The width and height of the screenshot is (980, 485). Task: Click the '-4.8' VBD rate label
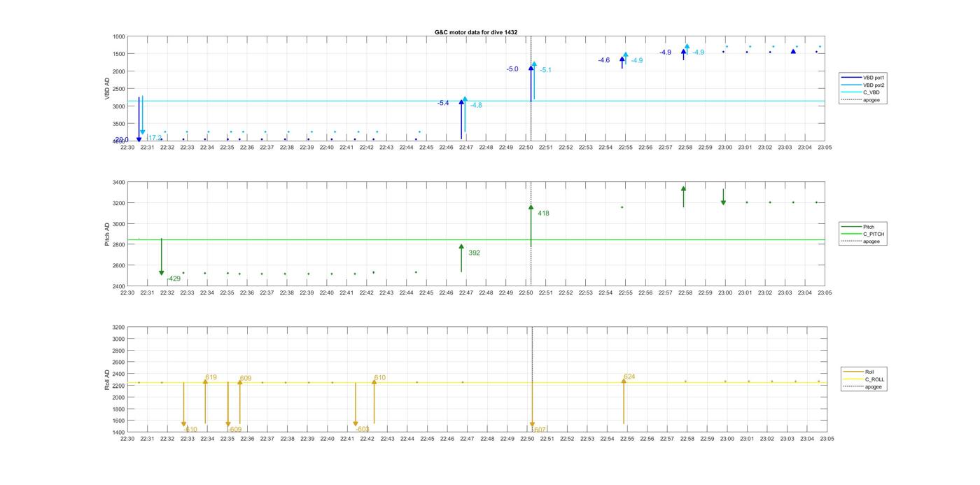pyautogui.click(x=476, y=105)
